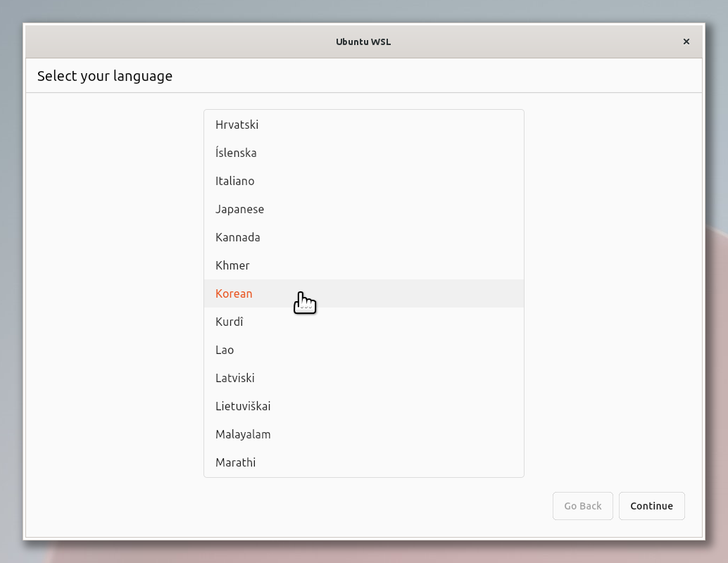
Task: Select the Khmer language entry
Action: click(364, 265)
